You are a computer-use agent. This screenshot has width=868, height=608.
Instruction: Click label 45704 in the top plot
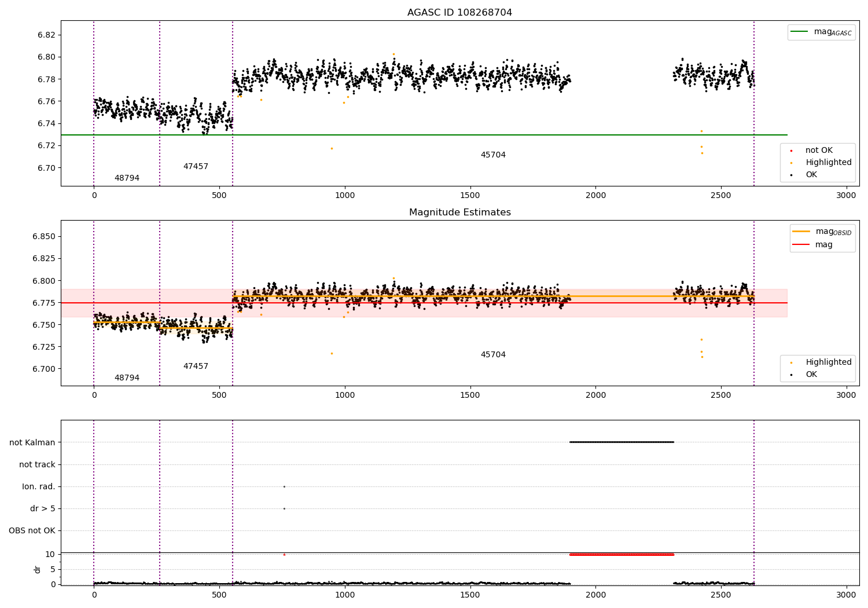click(x=493, y=155)
